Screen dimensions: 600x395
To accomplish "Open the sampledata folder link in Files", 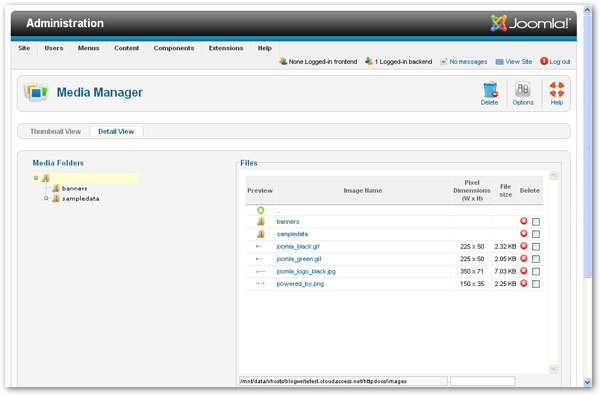I will 292,234.
